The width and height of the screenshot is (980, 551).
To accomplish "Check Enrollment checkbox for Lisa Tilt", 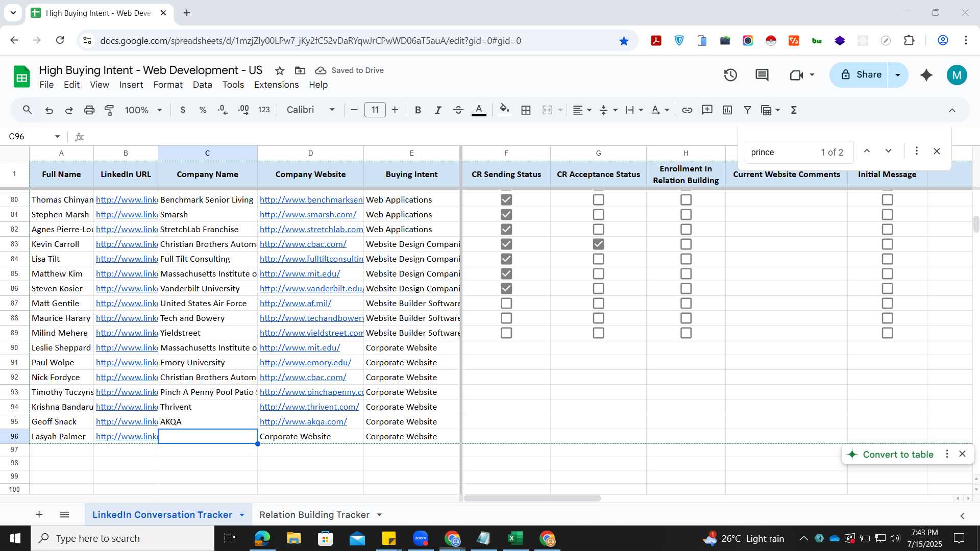I will 686,259.
